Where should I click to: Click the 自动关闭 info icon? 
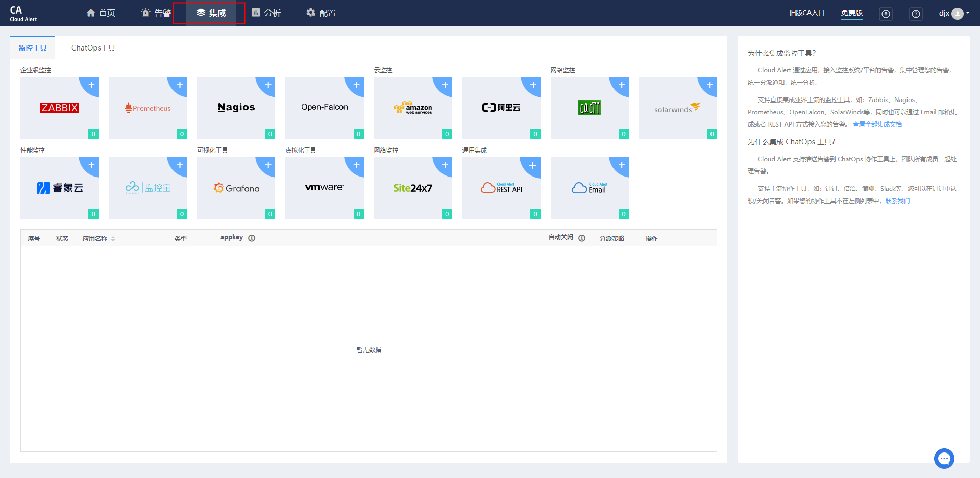[x=582, y=238]
